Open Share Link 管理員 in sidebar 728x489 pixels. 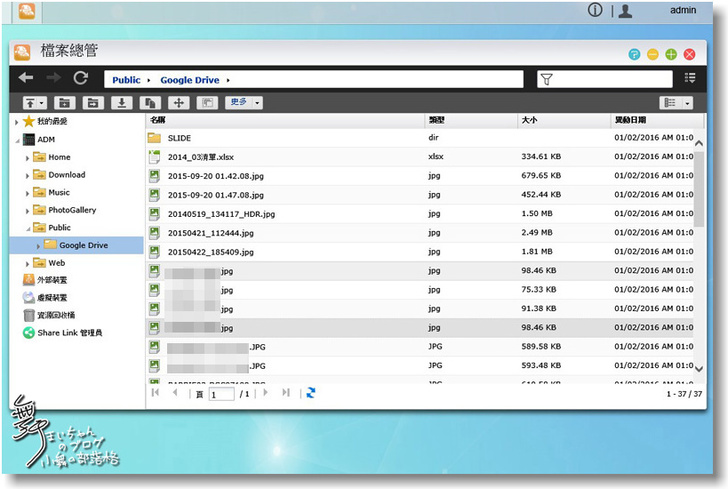pos(69,332)
